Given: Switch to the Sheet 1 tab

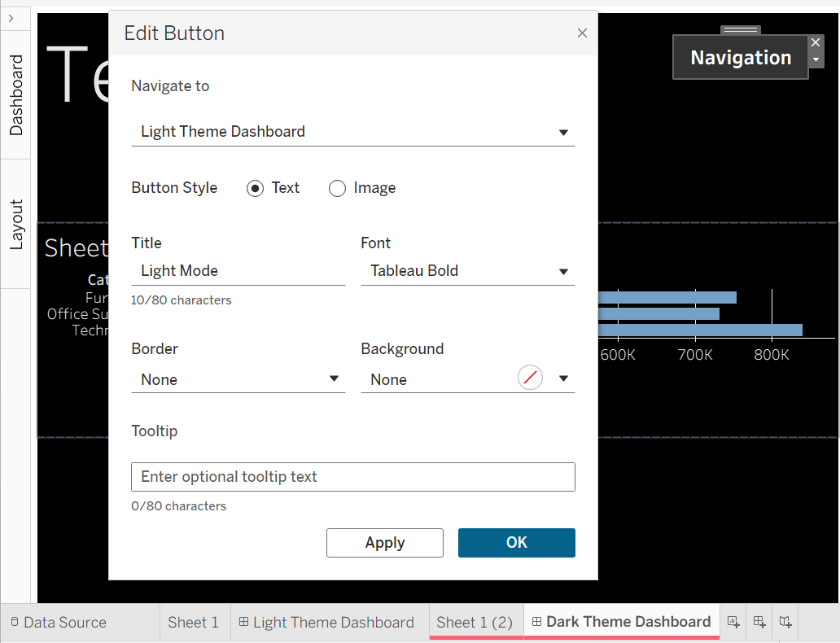Looking at the screenshot, I should click(194, 622).
